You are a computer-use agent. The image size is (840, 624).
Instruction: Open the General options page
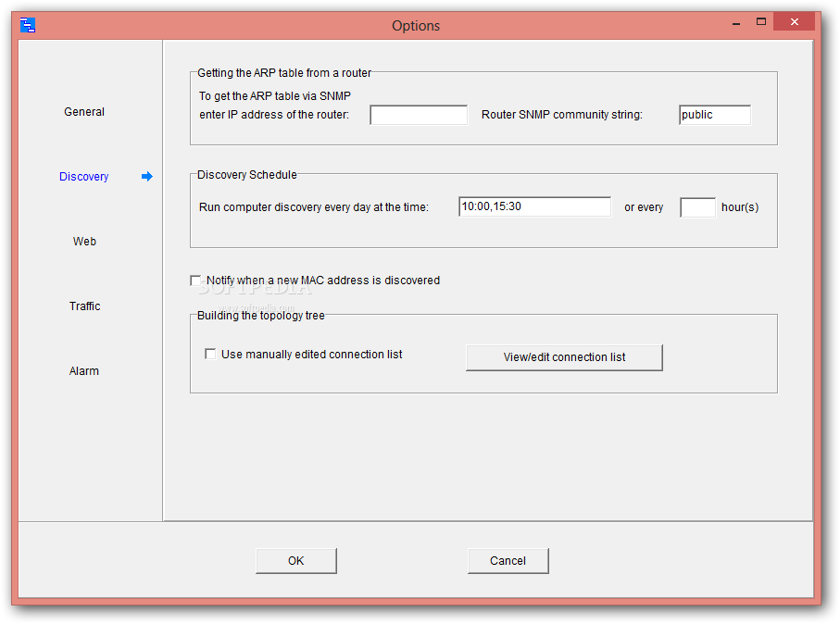[84, 112]
